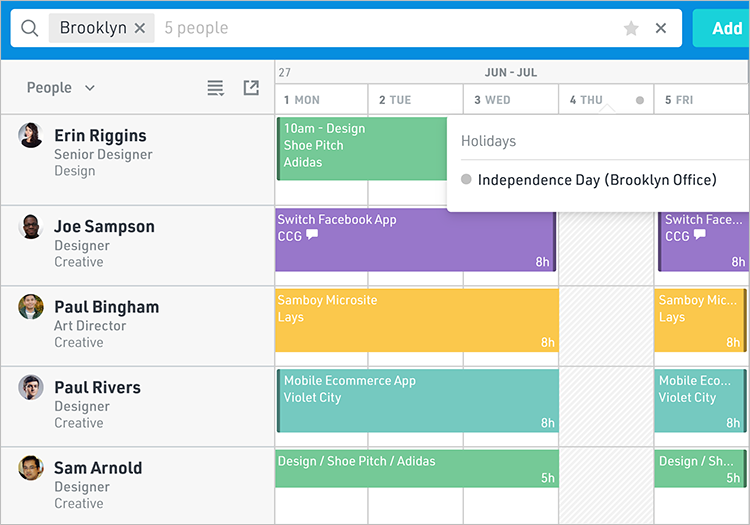Open the Friday Mobile Eco... task

tap(700, 401)
